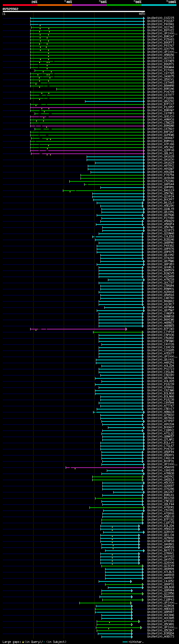Open hit UniRef100_P27080
The image size is (179, 644).
pyautogui.click(x=161, y=218)
